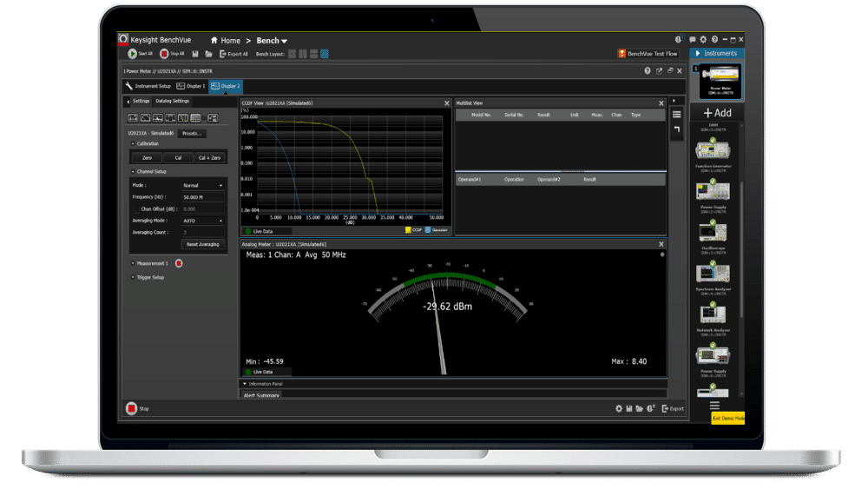Tick the Chan Offset (dB) checkbox
Screen dimensions: 868x489
136,208
